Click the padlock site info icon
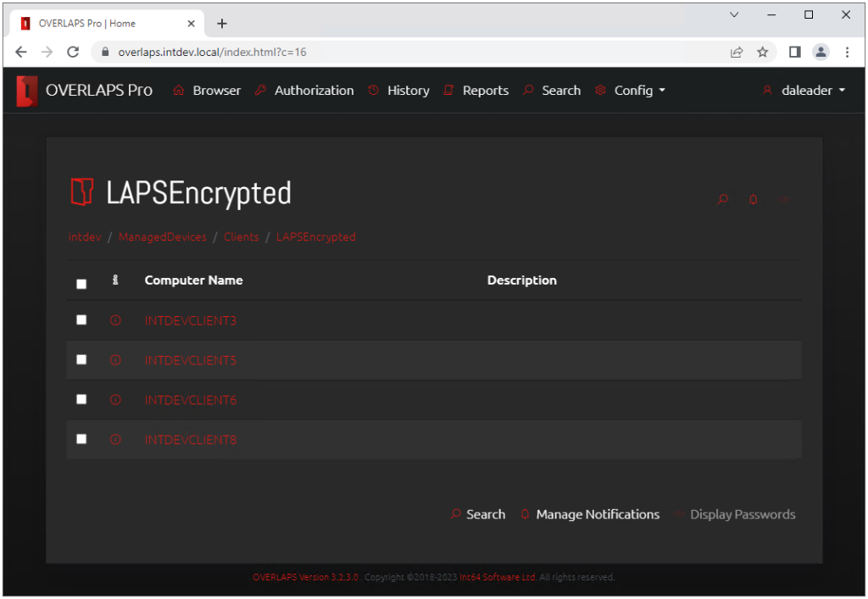 pos(105,52)
